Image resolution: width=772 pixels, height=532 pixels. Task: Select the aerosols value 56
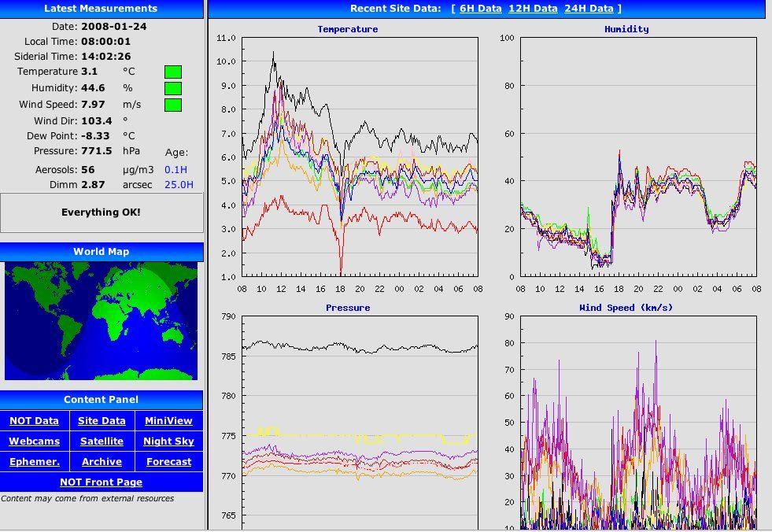tap(87, 170)
